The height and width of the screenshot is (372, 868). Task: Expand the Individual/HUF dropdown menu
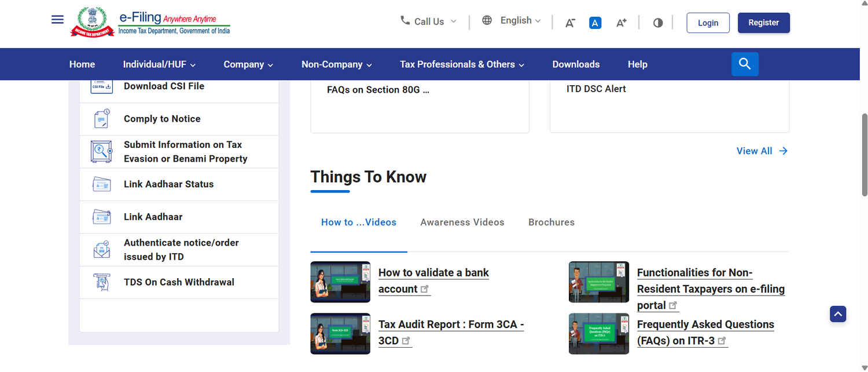(159, 64)
